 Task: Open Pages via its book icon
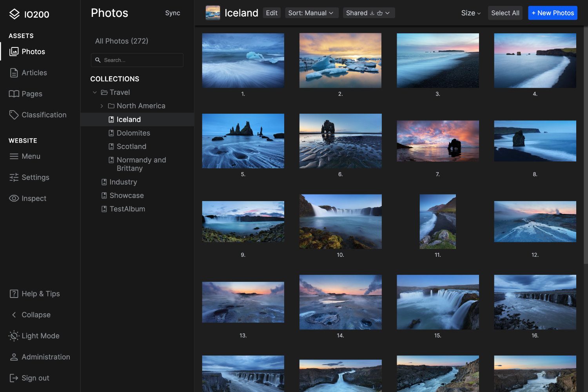tap(14, 94)
